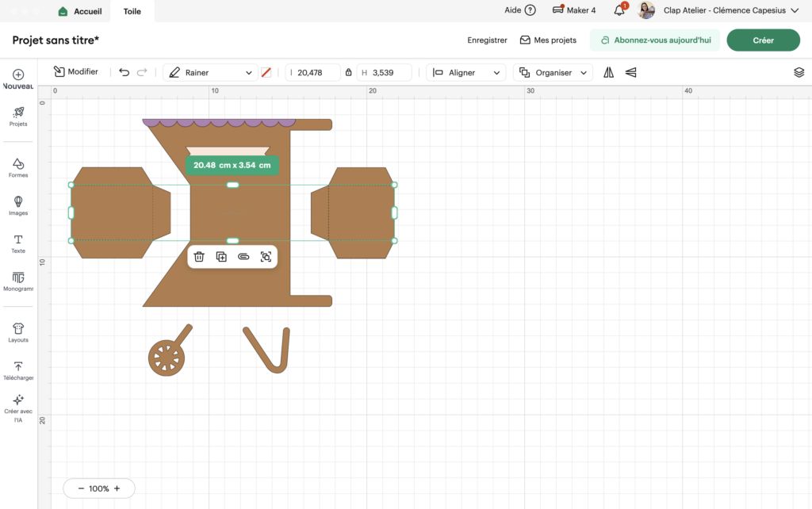Screen dimensions: 812x509
Task: Select the Toile tab
Action: 132,11
